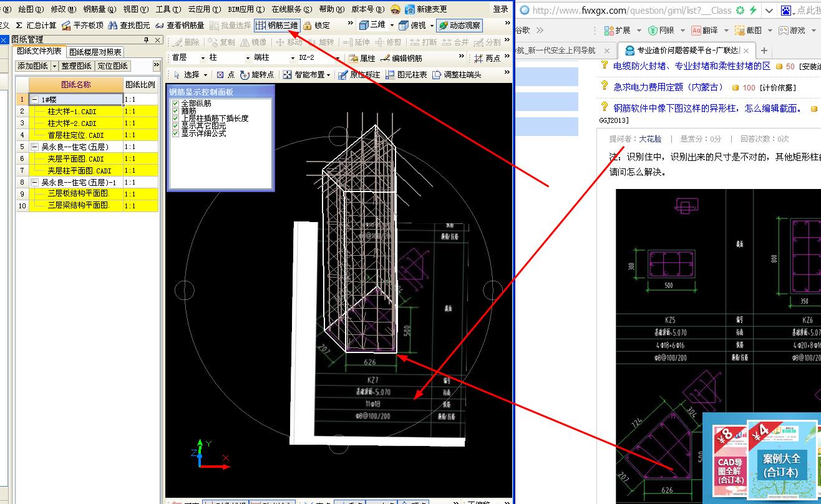
Task: Expand the drawing toolbar overflow chevron in 图纸管理
Action: click(156, 65)
